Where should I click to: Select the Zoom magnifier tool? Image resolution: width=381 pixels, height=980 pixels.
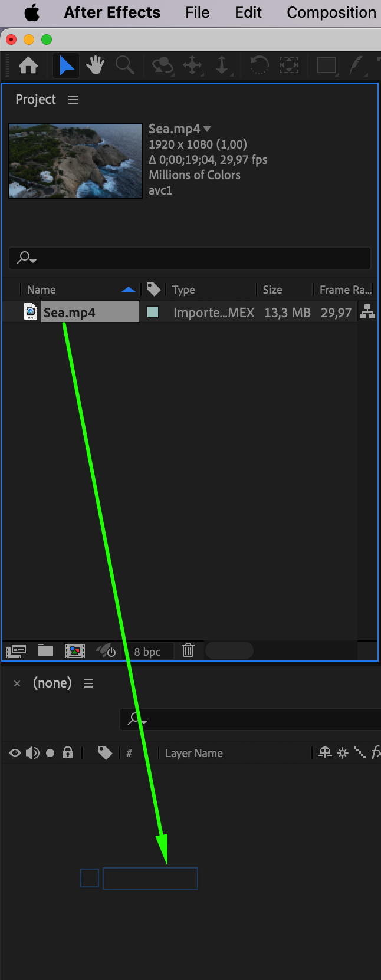(125, 65)
